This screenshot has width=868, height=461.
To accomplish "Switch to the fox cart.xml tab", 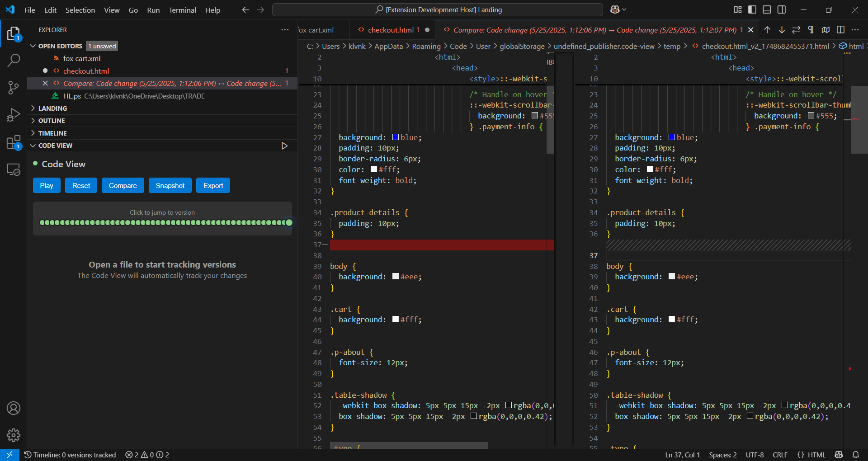I will 316,30.
